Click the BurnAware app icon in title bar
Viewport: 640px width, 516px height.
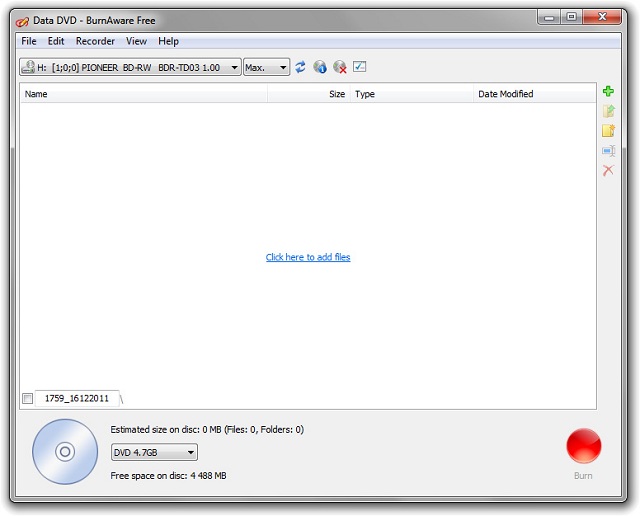(22, 21)
